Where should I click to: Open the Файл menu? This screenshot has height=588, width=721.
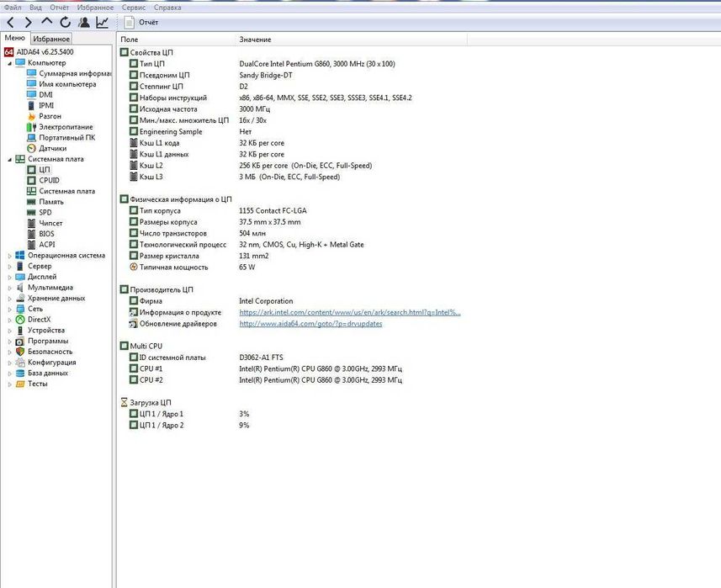click(13, 8)
